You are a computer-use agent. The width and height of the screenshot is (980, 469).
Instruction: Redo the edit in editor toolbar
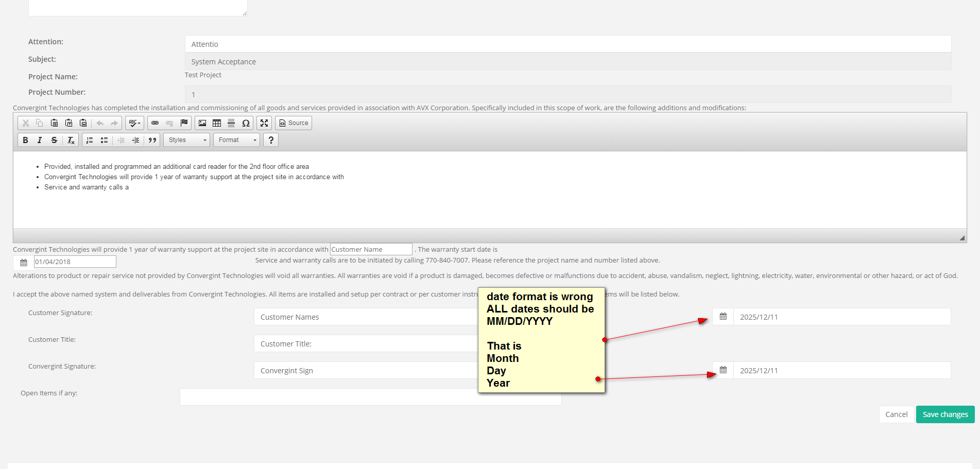[x=114, y=123]
